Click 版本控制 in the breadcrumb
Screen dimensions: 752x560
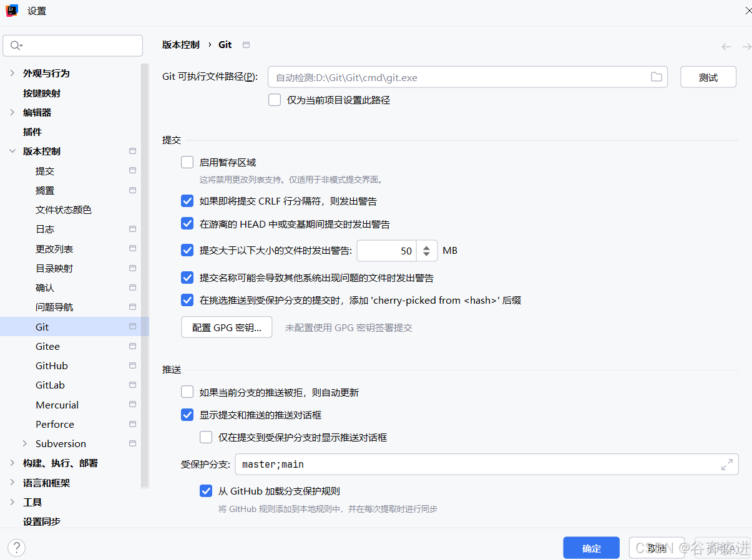(180, 44)
